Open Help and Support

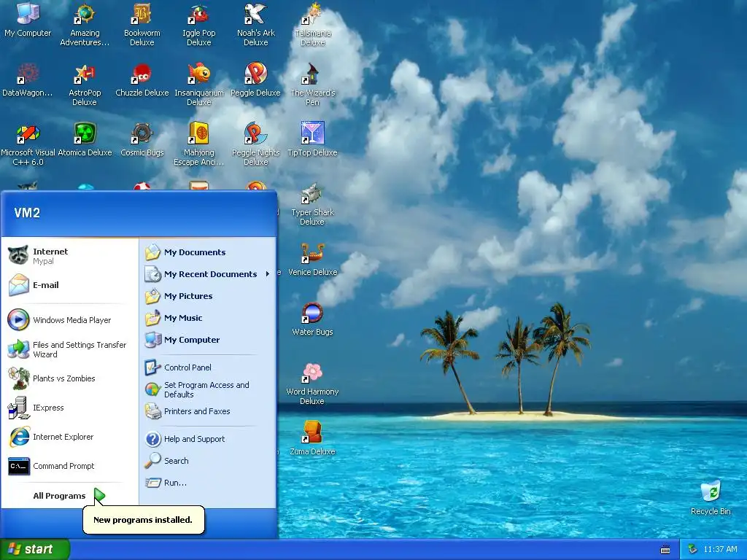tap(207, 438)
